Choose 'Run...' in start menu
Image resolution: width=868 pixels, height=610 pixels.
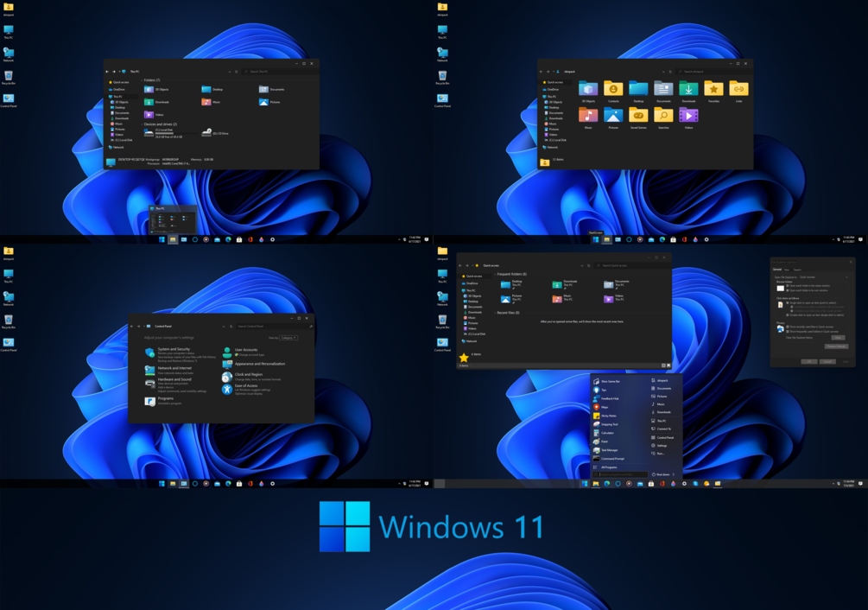coord(657,454)
